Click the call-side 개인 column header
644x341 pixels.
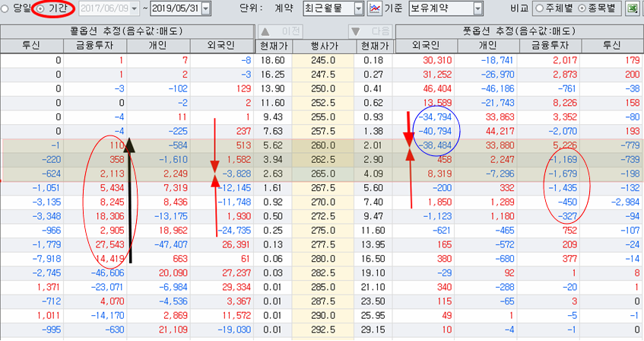158,46
